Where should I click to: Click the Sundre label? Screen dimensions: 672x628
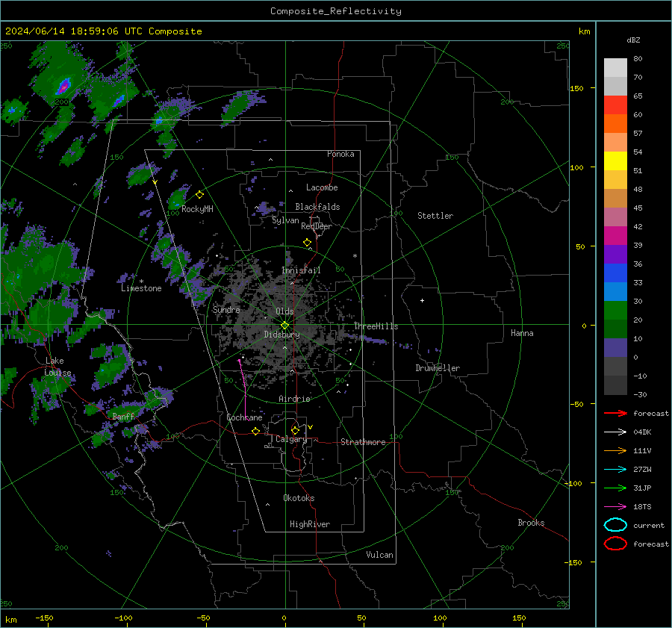(x=226, y=309)
